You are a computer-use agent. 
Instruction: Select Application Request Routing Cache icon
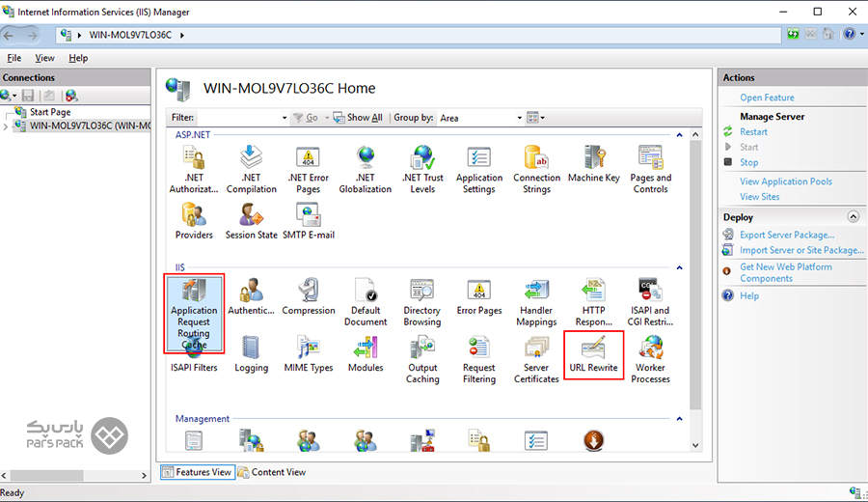coord(194,314)
